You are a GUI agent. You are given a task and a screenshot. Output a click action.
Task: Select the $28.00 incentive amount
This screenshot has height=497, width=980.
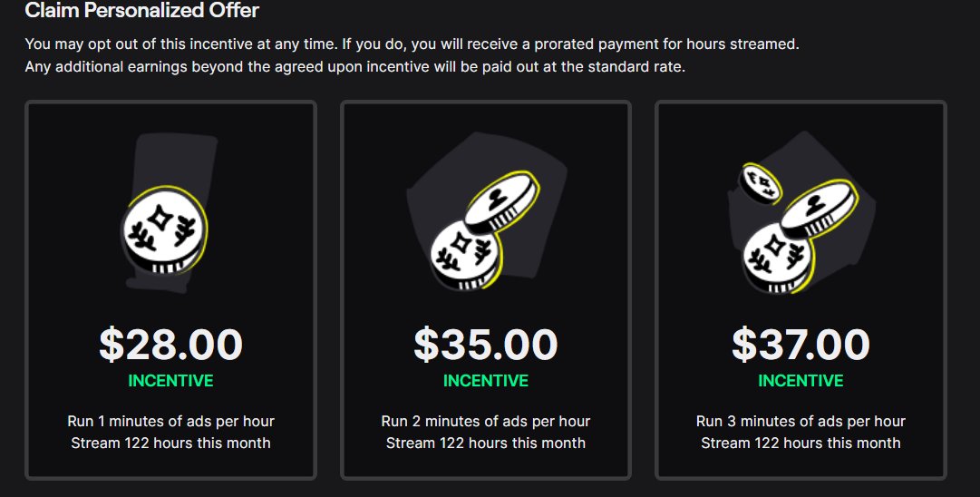coord(170,345)
